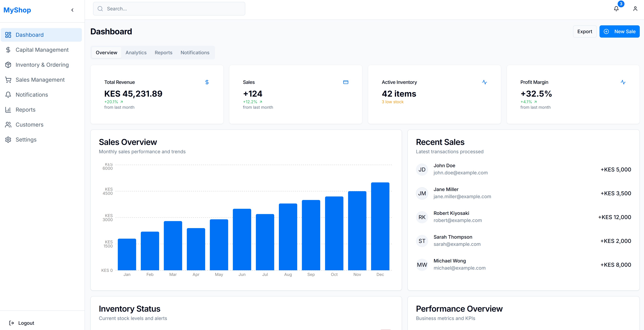Click the Export button
This screenshot has height=330, width=644.
585,31
